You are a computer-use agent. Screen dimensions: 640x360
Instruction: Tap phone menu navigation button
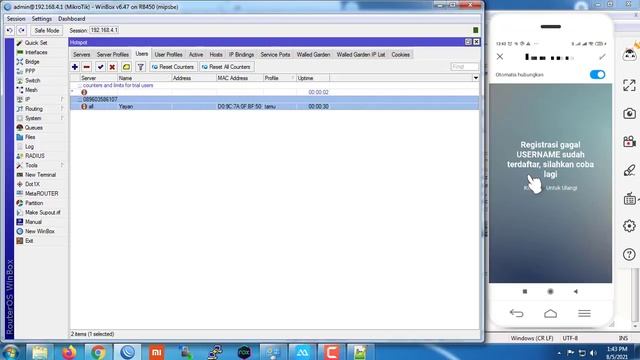[x=584, y=313]
